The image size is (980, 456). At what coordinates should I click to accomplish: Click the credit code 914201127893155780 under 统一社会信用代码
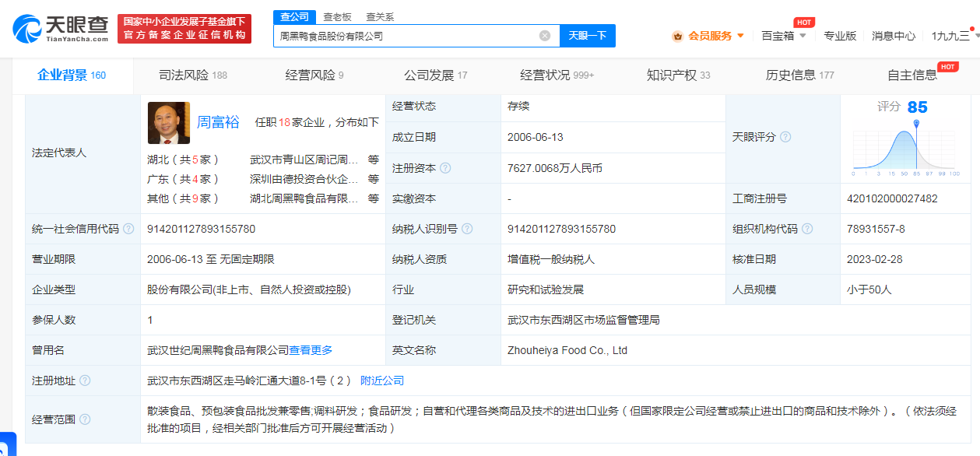(x=201, y=229)
